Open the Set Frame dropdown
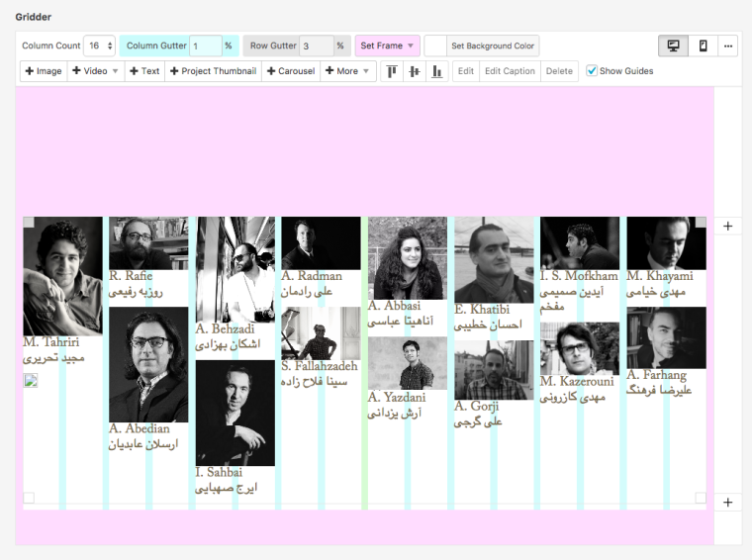 point(388,46)
